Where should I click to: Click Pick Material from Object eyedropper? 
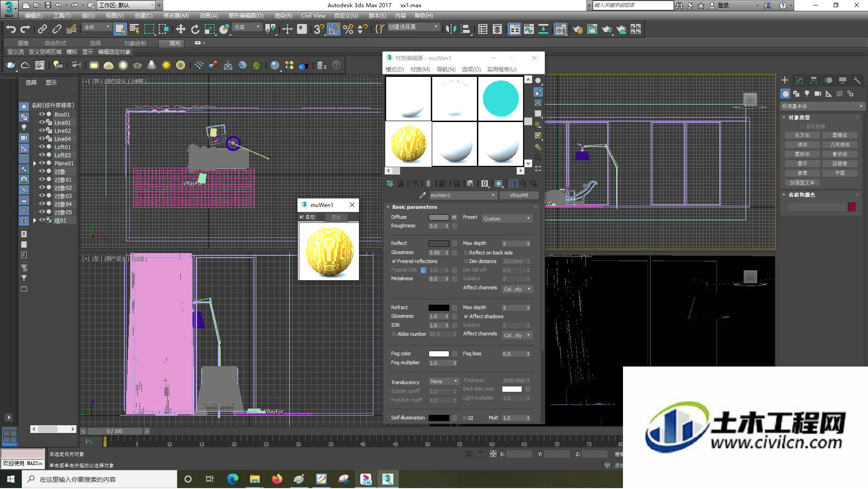(x=423, y=195)
